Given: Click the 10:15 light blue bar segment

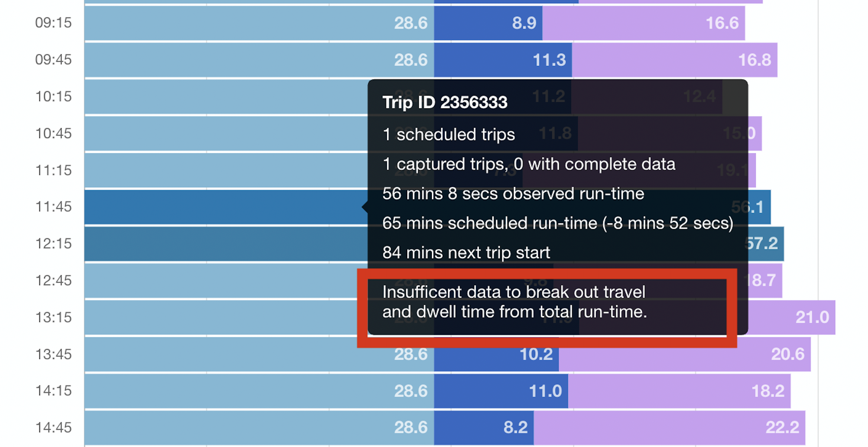Looking at the screenshot, I should pyautogui.click(x=225, y=97).
